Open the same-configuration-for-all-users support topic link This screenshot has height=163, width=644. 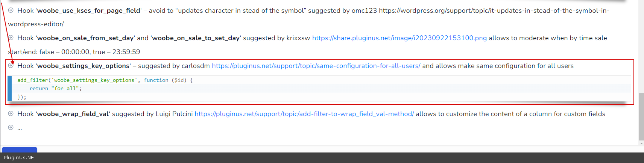[316, 66]
